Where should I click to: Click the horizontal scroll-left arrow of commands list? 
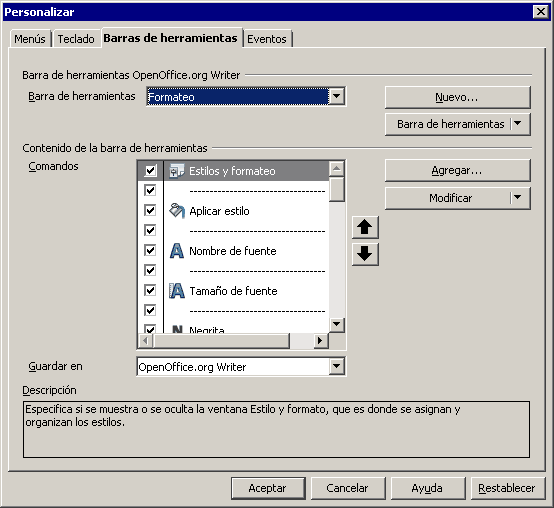[145, 341]
